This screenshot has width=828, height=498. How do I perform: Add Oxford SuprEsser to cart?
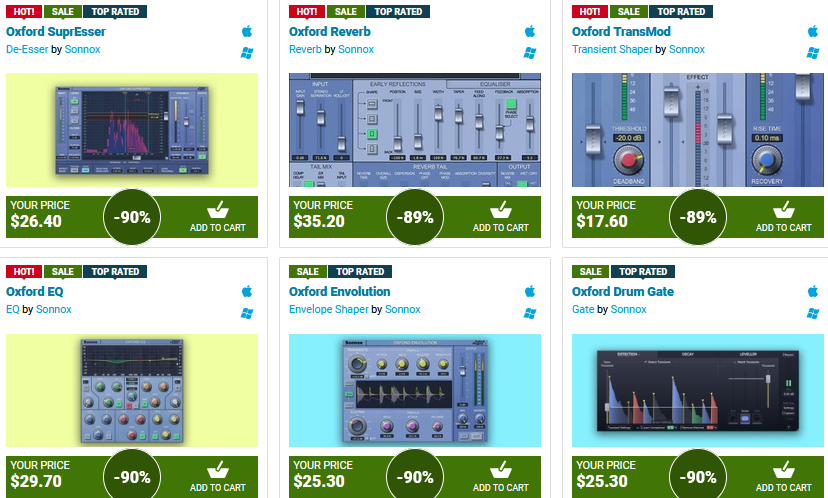coord(218,217)
